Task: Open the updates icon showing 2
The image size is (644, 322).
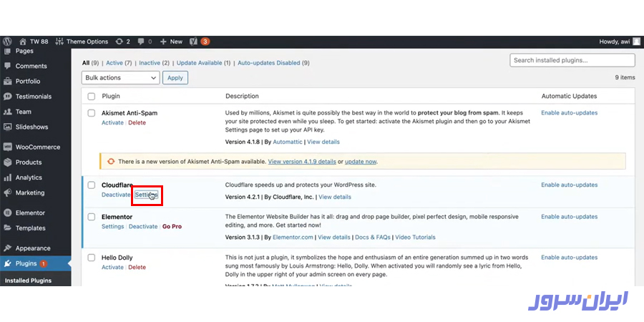Action: (x=119, y=42)
